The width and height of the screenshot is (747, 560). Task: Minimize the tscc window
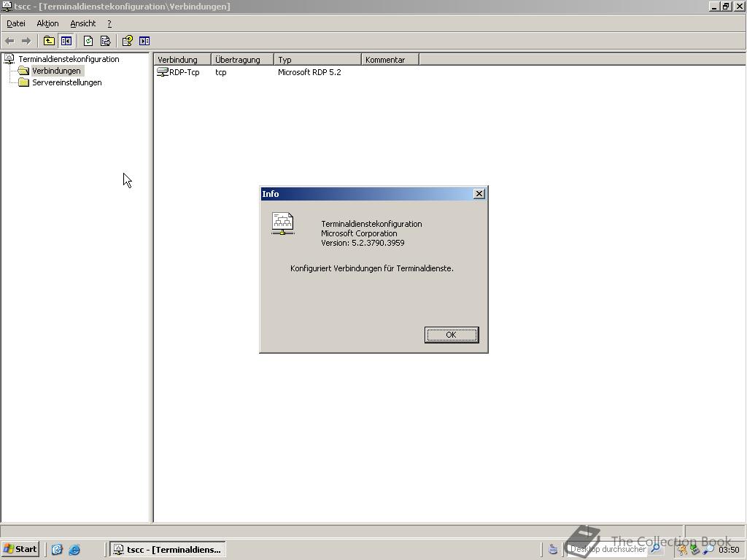(x=714, y=6)
